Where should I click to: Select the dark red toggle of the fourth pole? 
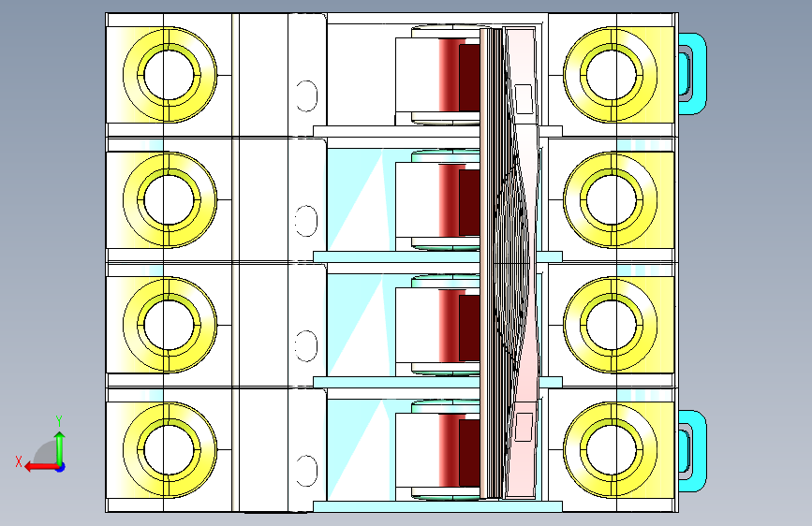tap(469, 453)
